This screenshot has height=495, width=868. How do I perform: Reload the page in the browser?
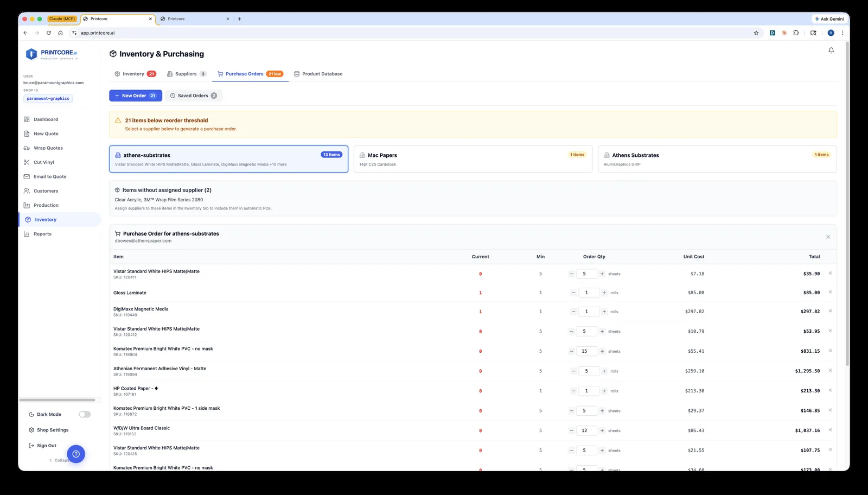point(49,33)
